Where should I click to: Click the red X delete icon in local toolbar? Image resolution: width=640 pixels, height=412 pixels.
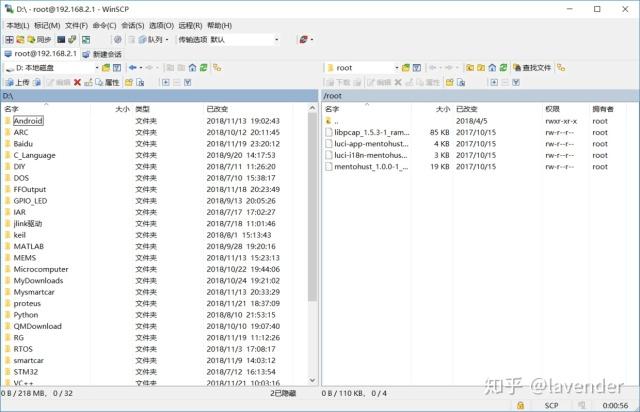click(77, 82)
